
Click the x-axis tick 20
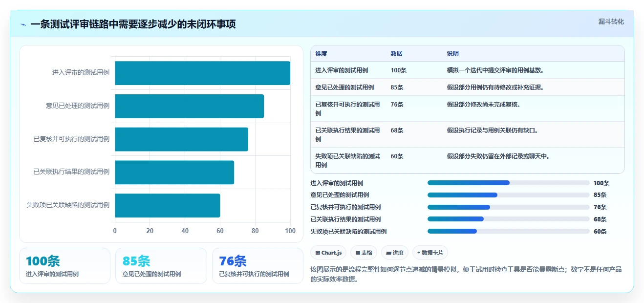tap(150, 231)
